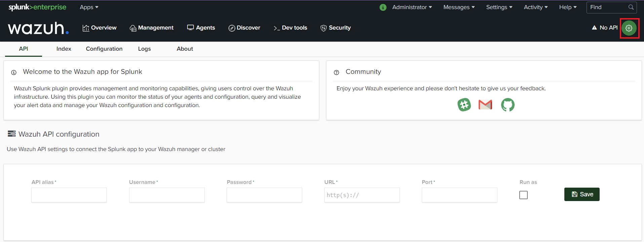Click the Slack community icon
Image resolution: width=644 pixels, height=242 pixels.
pyautogui.click(x=464, y=105)
